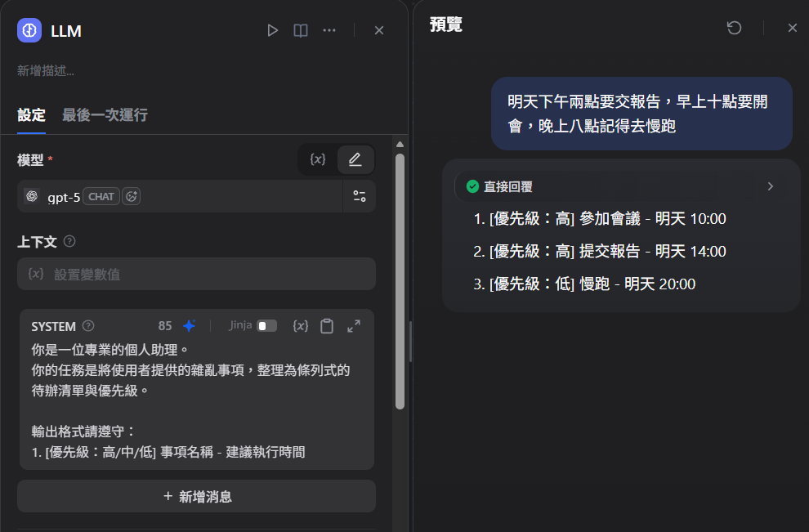This screenshot has height=532, width=809.
Task: Click the 設置變數值 context input
Action: pyautogui.click(x=197, y=274)
